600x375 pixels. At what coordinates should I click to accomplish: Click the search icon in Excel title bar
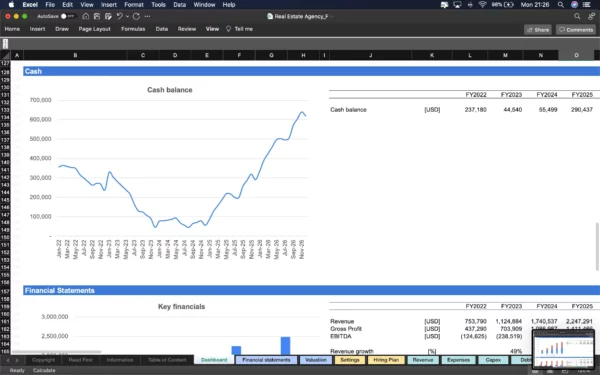[577, 16]
